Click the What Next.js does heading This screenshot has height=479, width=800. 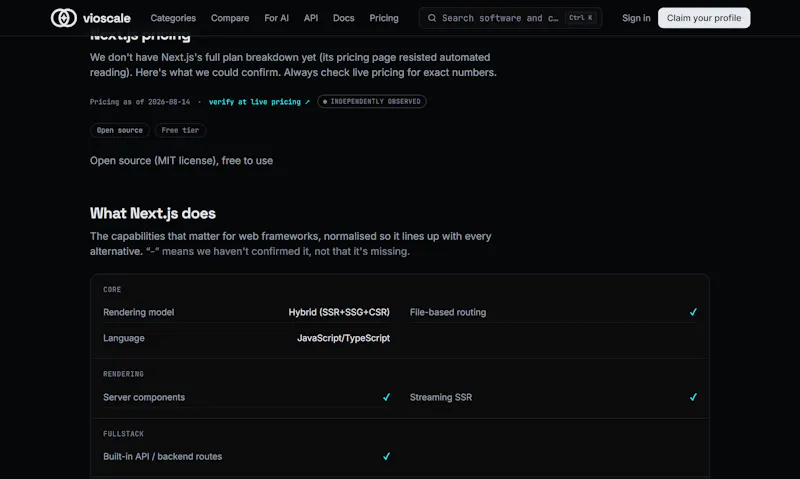153,213
